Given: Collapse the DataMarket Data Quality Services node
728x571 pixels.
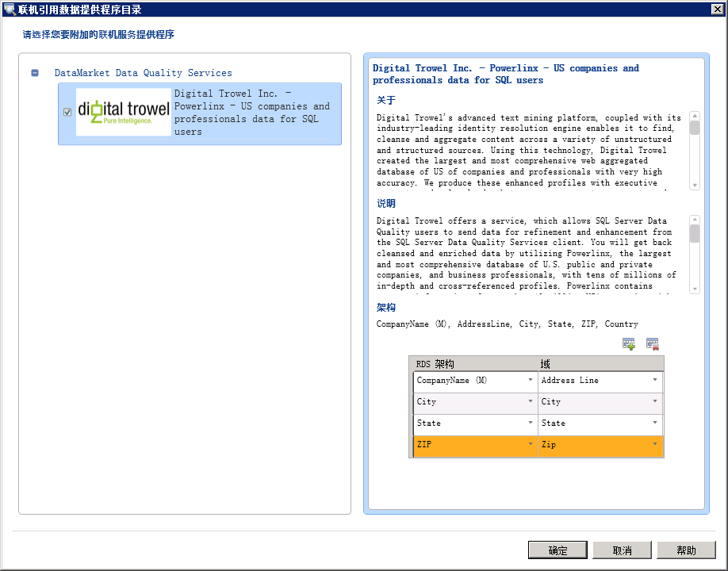Looking at the screenshot, I should (x=35, y=73).
